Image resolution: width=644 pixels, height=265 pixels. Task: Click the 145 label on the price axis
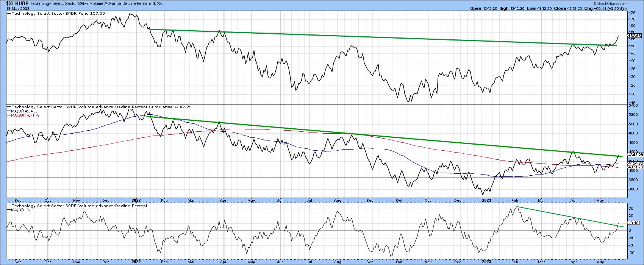(x=632, y=53)
